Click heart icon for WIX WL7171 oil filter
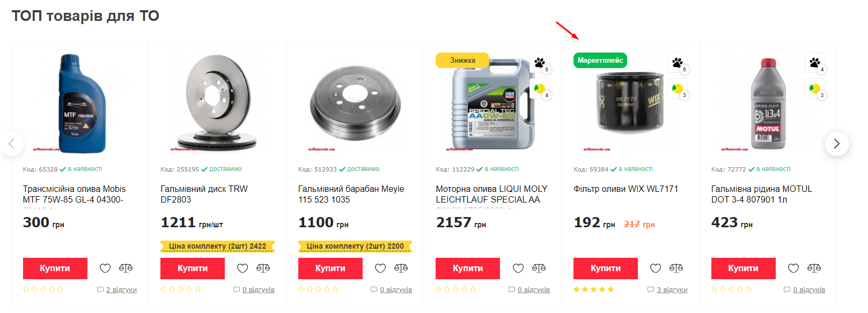The height and width of the screenshot is (313, 868). pyautogui.click(x=656, y=268)
